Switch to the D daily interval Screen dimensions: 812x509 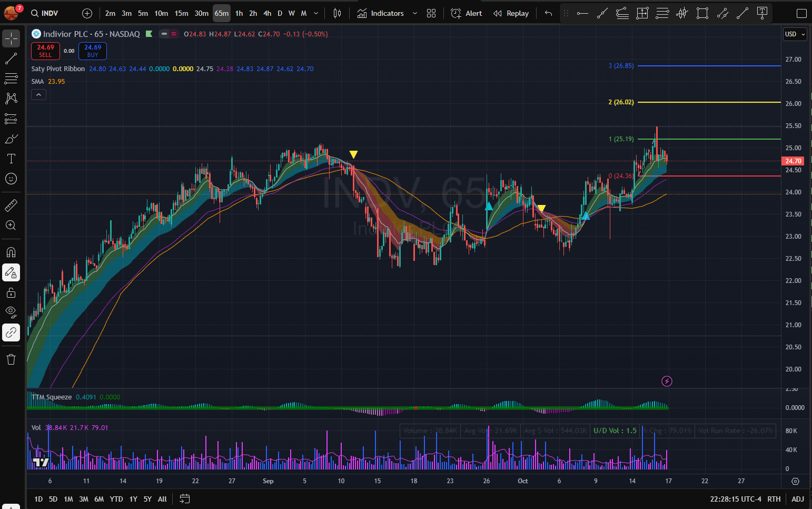pyautogui.click(x=280, y=13)
